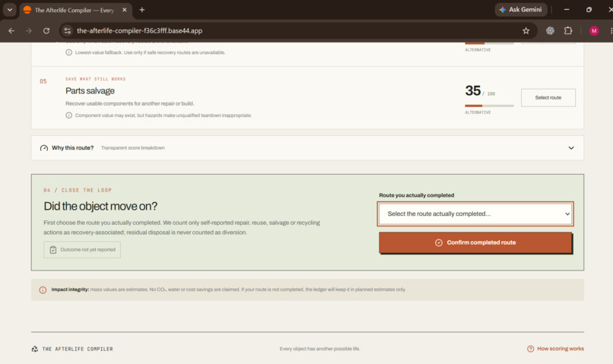Image resolution: width=613 pixels, height=364 pixels.
Task: Minimize the browser window
Action: [567, 10]
